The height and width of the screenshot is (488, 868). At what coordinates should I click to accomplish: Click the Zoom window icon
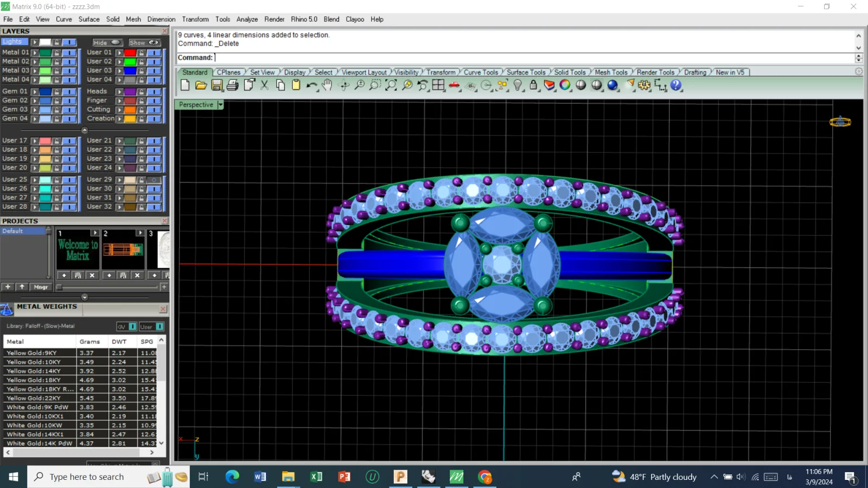pyautogui.click(x=375, y=85)
